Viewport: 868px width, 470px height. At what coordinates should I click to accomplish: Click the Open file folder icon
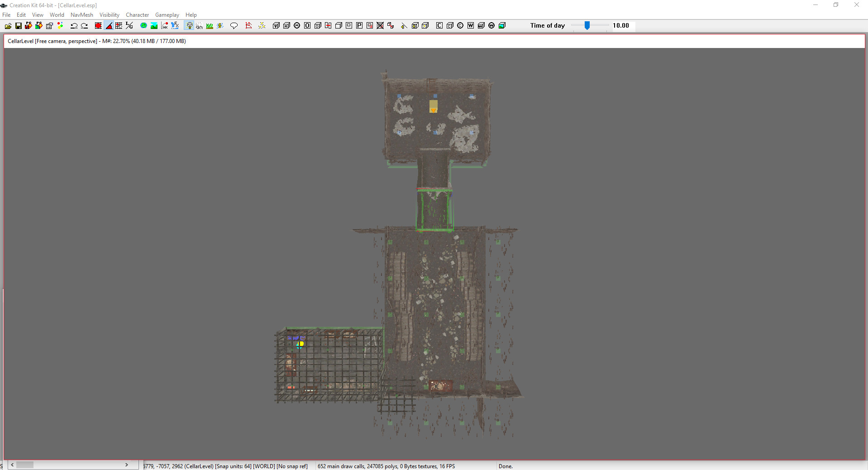coord(8,26)
